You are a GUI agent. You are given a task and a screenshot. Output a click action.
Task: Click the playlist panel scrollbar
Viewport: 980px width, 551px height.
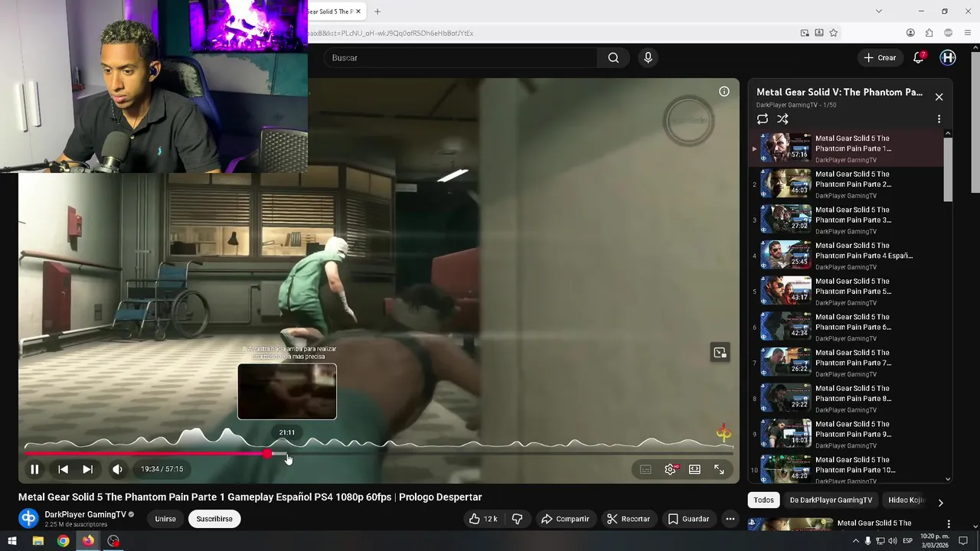click(x=948, y=170)
